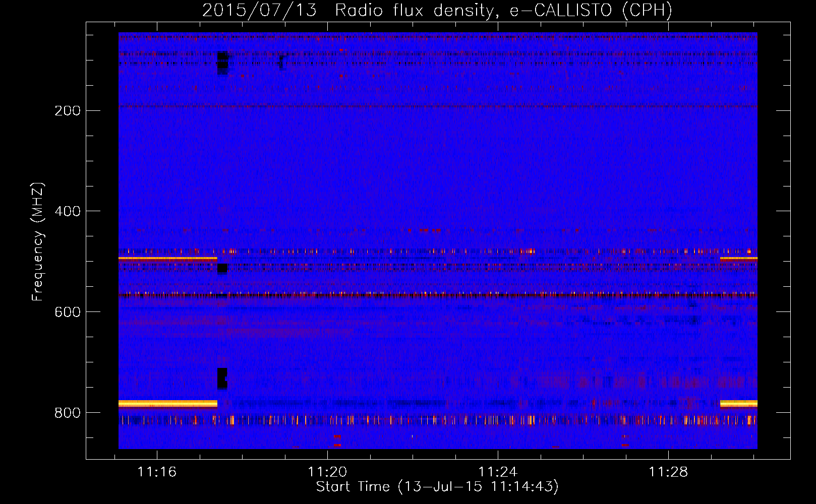
Task: Click the 11:28 time tick label
Action: [x=668, y=472]
